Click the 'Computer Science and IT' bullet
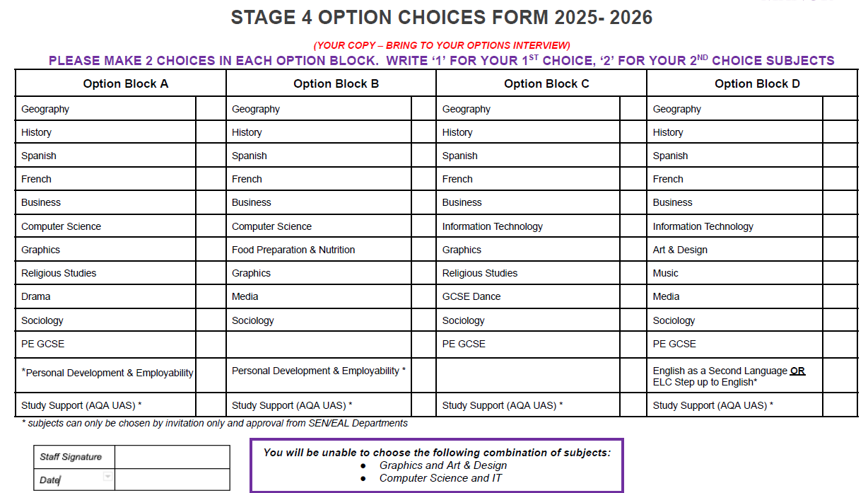Image resolution: width=868 pixels, height=493 pixels. click(440, 478)
